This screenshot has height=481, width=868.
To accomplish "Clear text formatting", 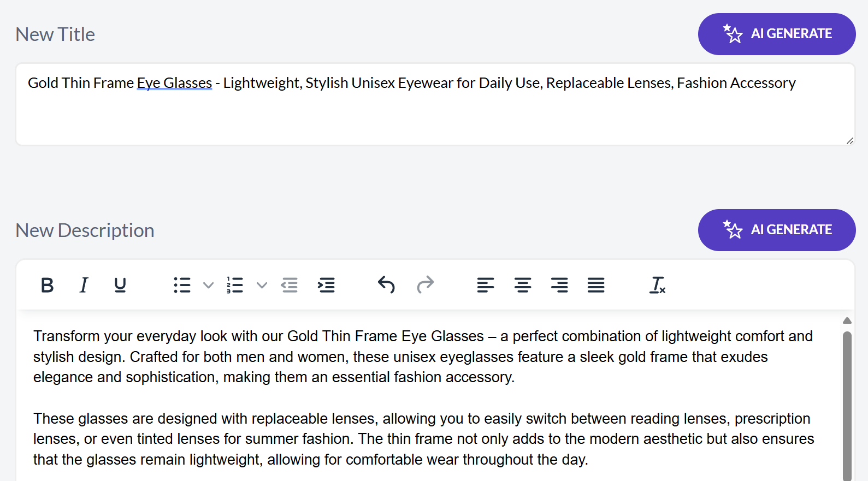I will click(657, 285).
